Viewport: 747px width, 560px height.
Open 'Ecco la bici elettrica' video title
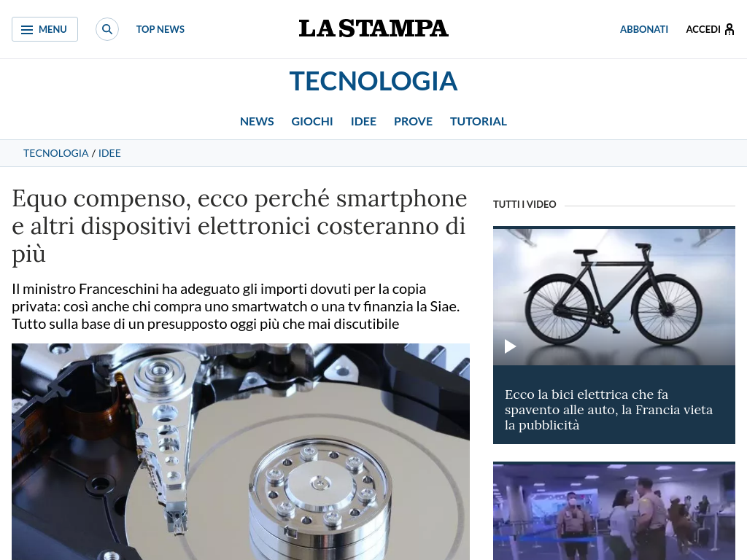608,410
